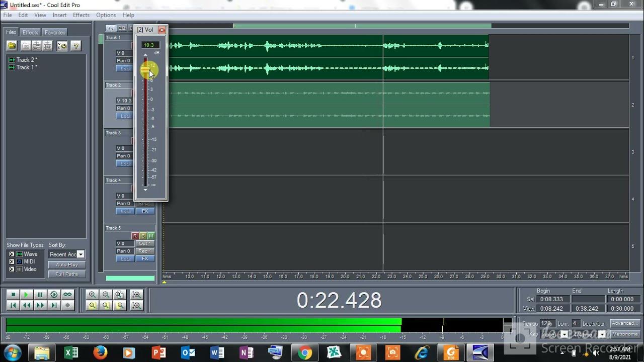Click Track 5 Rec 1 button

pyautogui.click(x=145, y=251)
